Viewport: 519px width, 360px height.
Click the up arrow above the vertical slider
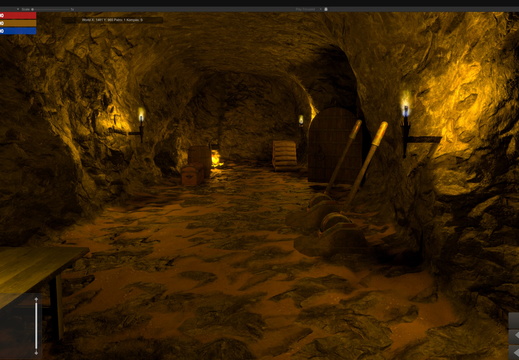pyautogui.click(x=36, y=300)
